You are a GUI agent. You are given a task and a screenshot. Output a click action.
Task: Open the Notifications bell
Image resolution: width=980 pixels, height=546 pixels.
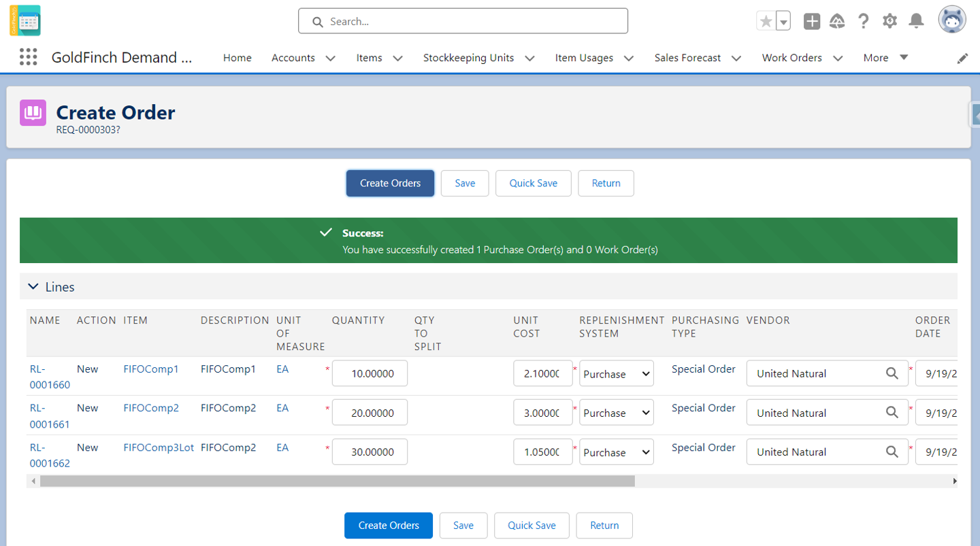tap(917, 21)
